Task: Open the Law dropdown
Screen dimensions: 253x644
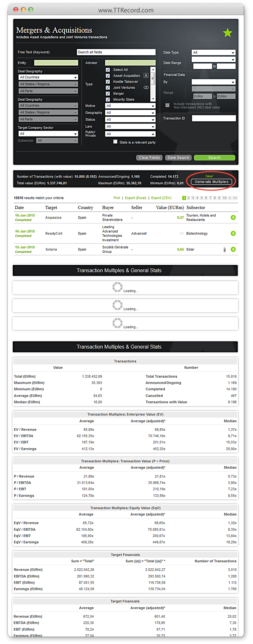Action: coord(130,126)
